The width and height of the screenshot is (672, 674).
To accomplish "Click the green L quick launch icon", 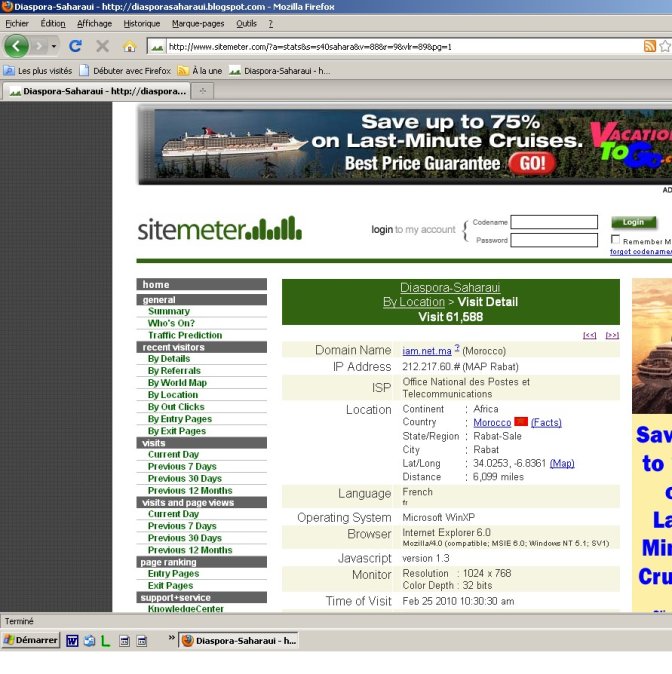I will pos(106,641).
